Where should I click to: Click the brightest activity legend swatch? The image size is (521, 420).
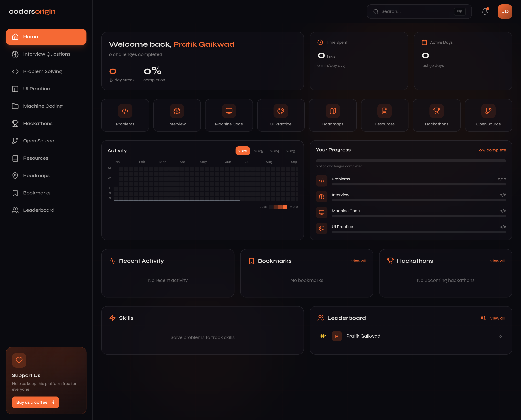pos(285,207)
